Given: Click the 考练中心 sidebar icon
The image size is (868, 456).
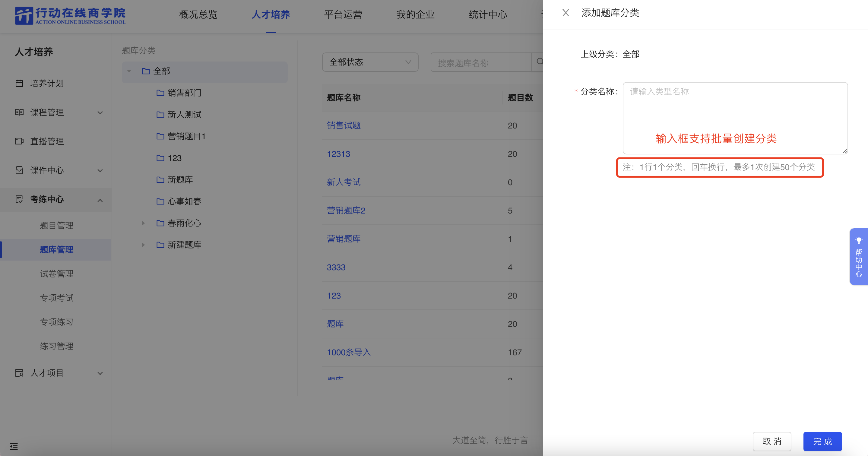Looking at the screenshot, I should click(x=19, y=199).
